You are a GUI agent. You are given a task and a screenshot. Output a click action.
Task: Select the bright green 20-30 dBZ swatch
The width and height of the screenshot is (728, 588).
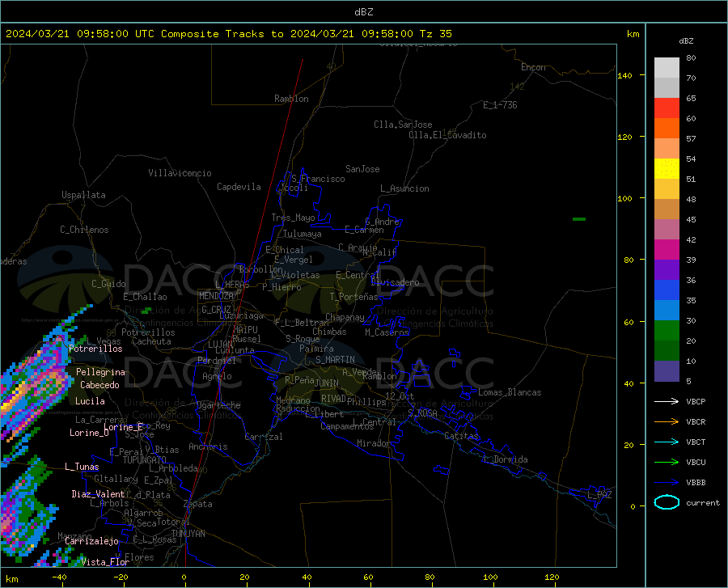pyautogui.click(x=667, y=331)
